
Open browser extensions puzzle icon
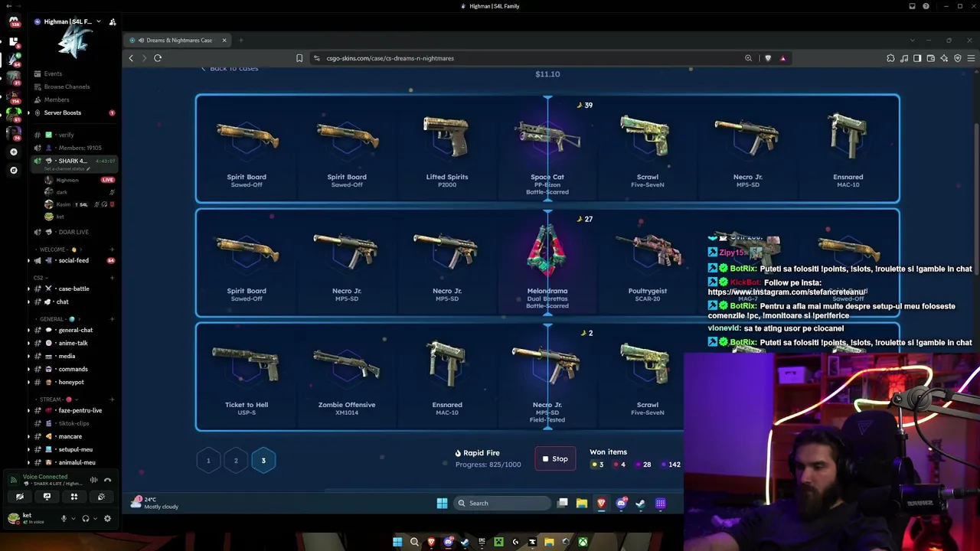point(890,58)
